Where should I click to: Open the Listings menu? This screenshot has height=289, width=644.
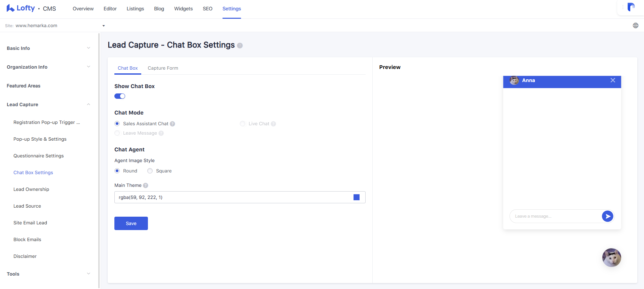point(135,9)
